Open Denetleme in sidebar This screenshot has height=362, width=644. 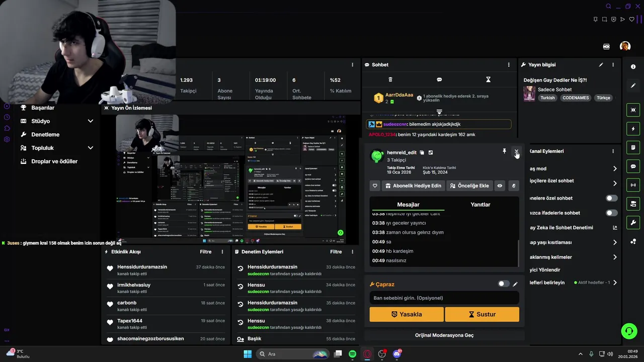[x=45, y=135]
